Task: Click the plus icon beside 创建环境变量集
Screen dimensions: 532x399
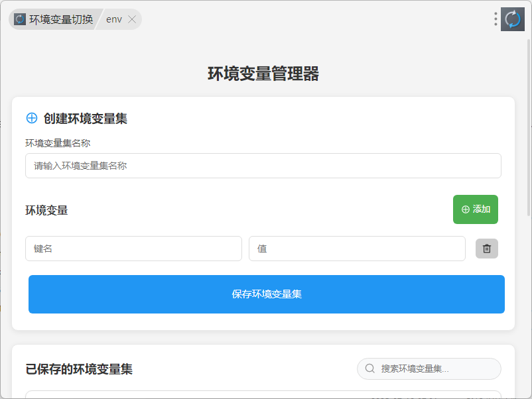Action: 32,118
